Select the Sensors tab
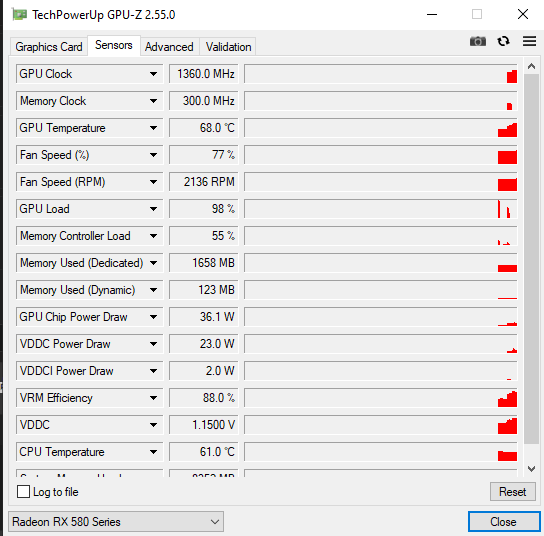This screenshot has height=536, width=544. coord(114,45)
